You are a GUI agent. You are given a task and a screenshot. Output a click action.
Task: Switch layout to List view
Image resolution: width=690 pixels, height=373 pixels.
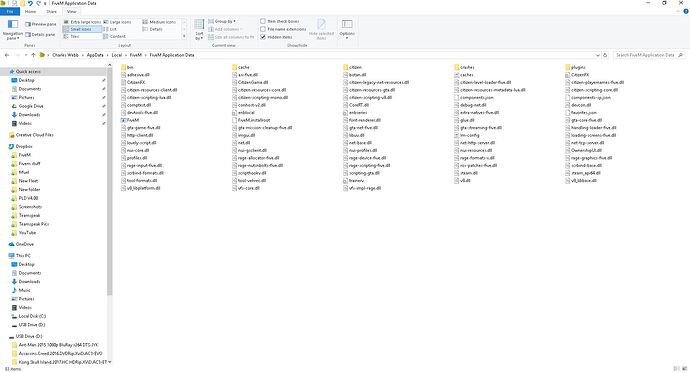point(110,29)
